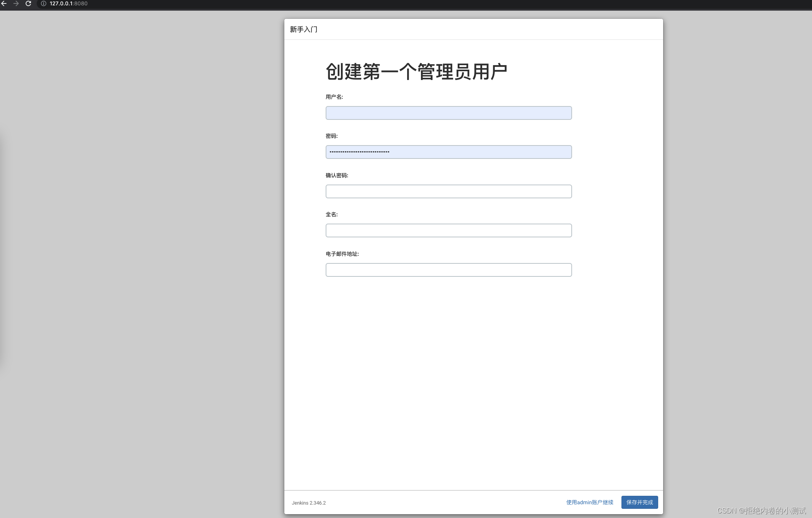
Task: Click the 保存并完成 button
Action: pyautogui.click(x=639, y=502)
